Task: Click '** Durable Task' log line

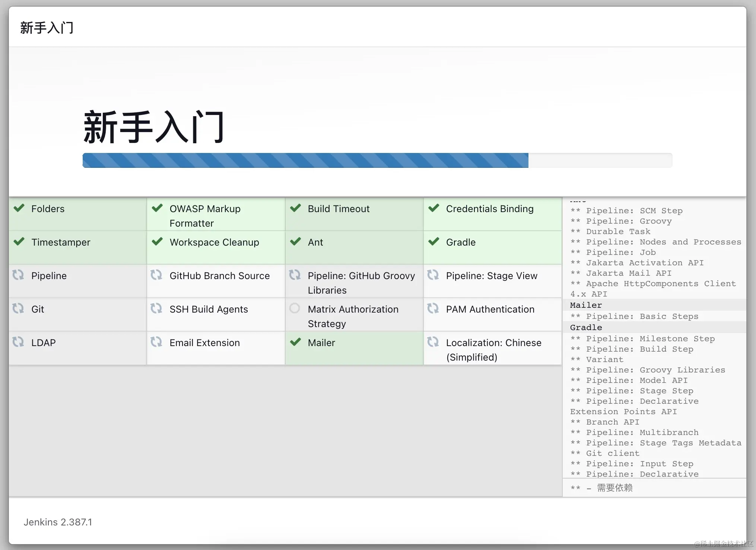Action: click(610, 231)
